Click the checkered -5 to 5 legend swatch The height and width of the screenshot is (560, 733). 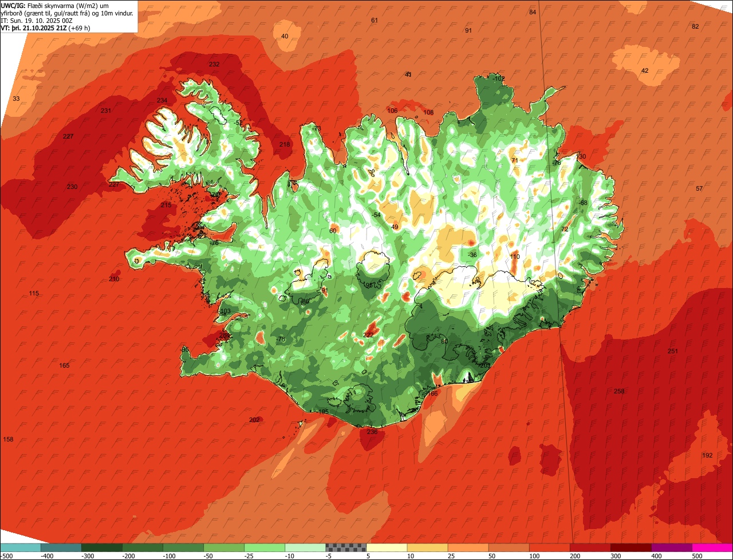346,547
